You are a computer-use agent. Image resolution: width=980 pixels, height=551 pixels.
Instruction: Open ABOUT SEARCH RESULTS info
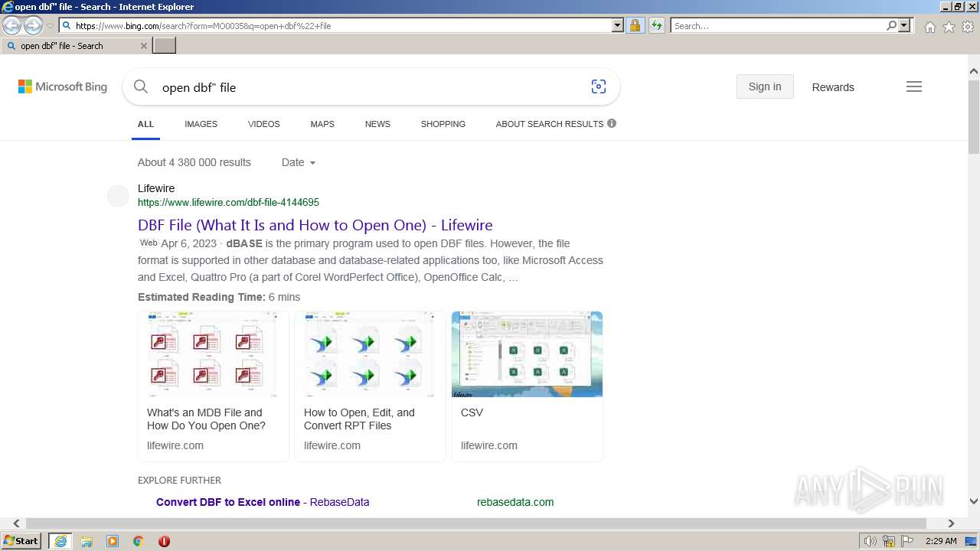[x=556, y=124]
